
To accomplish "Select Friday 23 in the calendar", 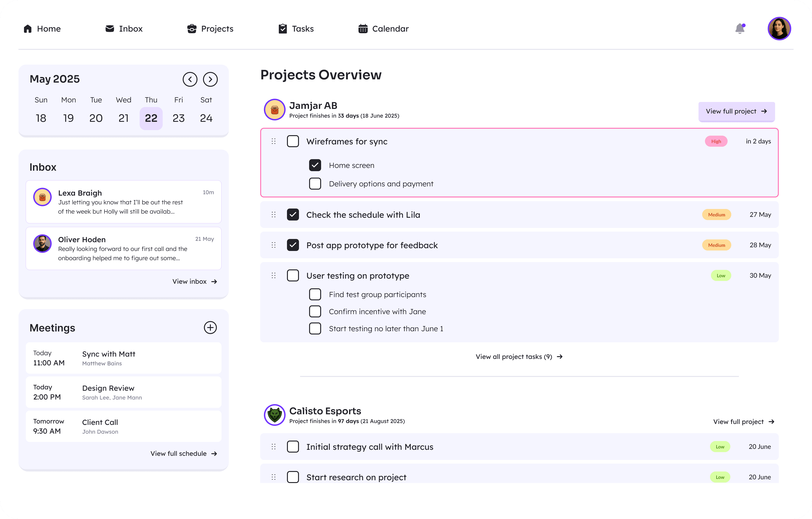I will point(178,118).
